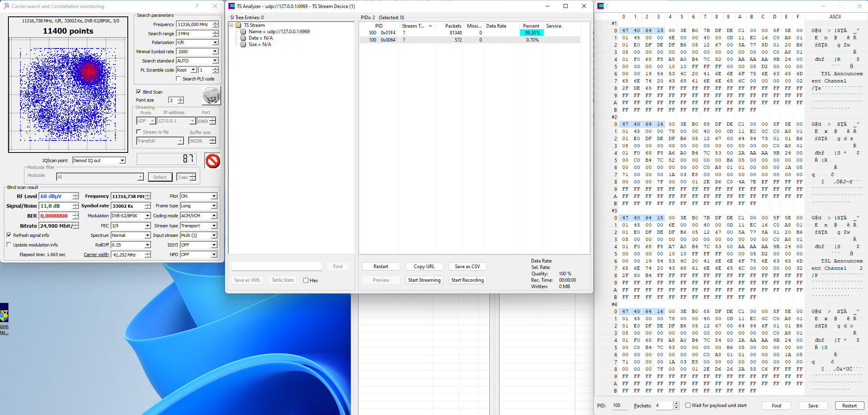Screen dimensions: 868x415
Task: Click Save as CSV button
Action: click(467, 267)
